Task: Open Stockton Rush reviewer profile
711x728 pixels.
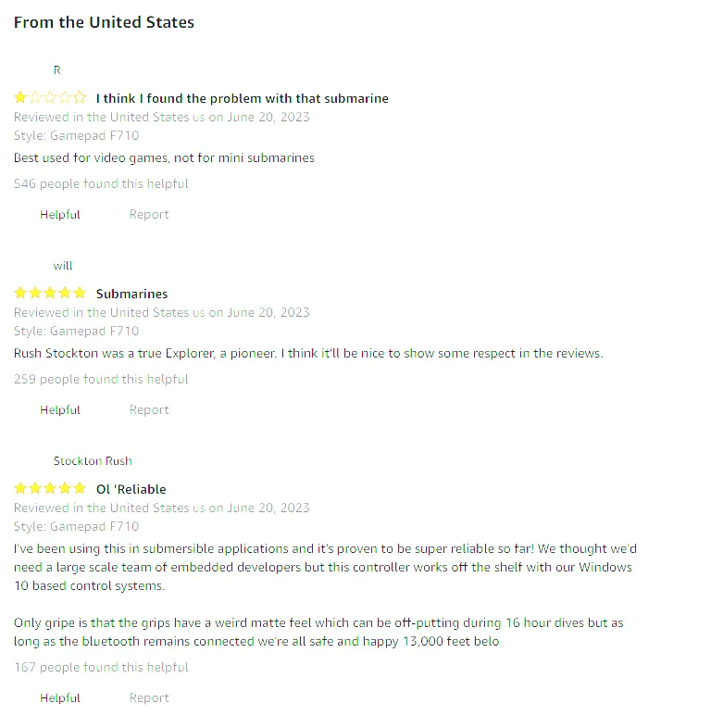Action: click(93, 461)
